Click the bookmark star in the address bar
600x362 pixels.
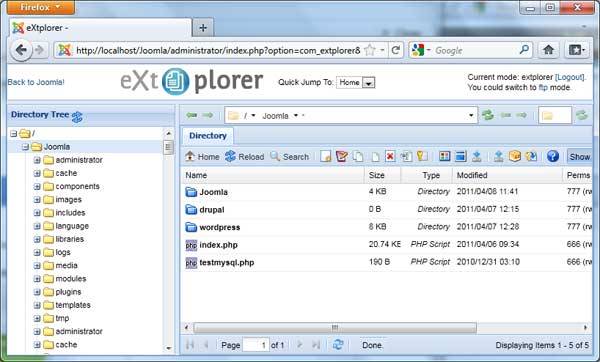(370, 50)
